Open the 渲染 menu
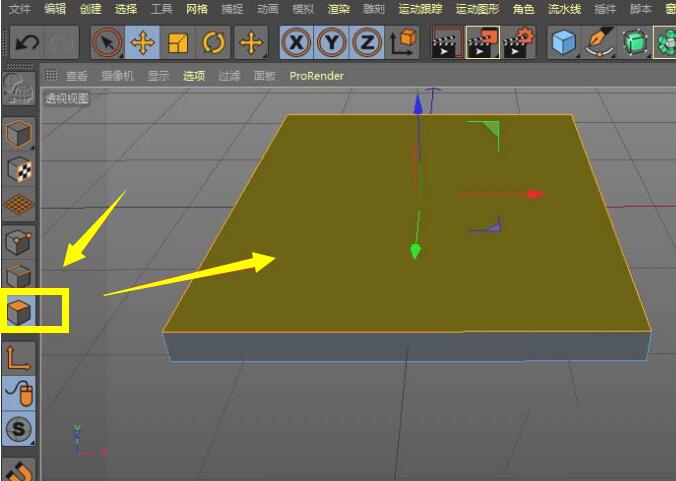This screenshot has width=676, height=481. (x=338, y=9)
